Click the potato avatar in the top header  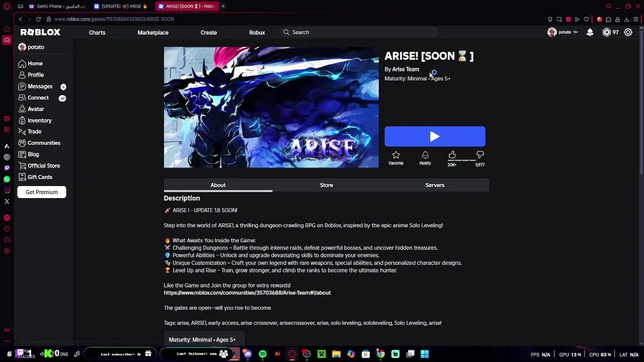point(552,32)
